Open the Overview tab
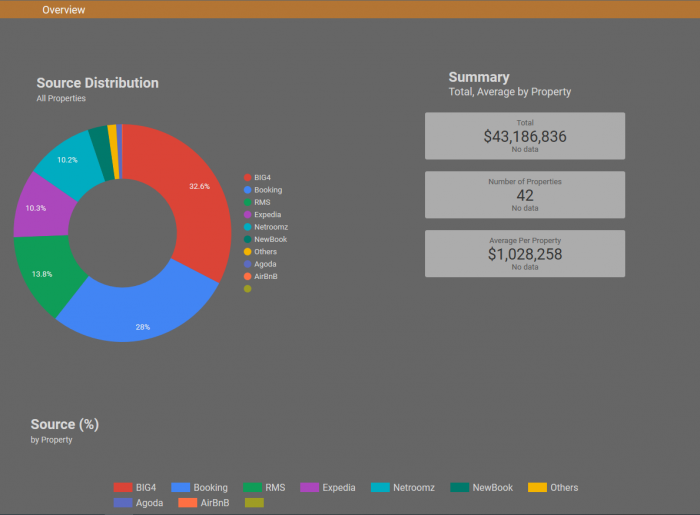The width and height of the screenshot is (700, 515). [x=63, y=10]
